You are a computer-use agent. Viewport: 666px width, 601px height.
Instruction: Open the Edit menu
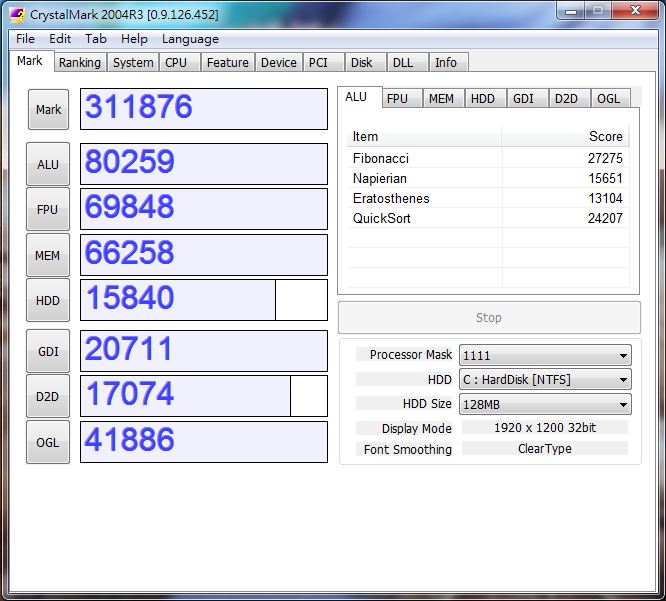tap(60, 39)
